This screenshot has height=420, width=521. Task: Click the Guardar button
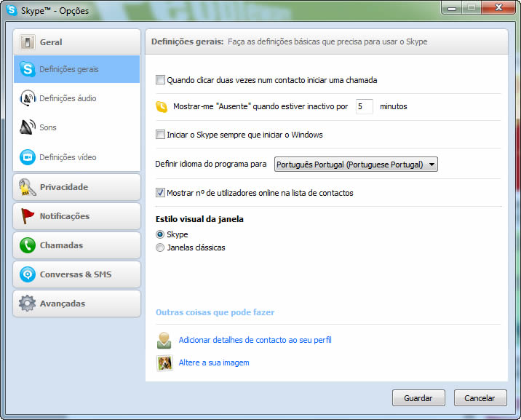click(x=418, y=397)
